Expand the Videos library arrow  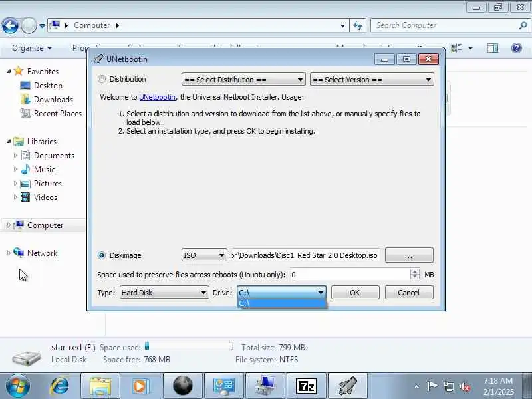click(x=15, y=197)
